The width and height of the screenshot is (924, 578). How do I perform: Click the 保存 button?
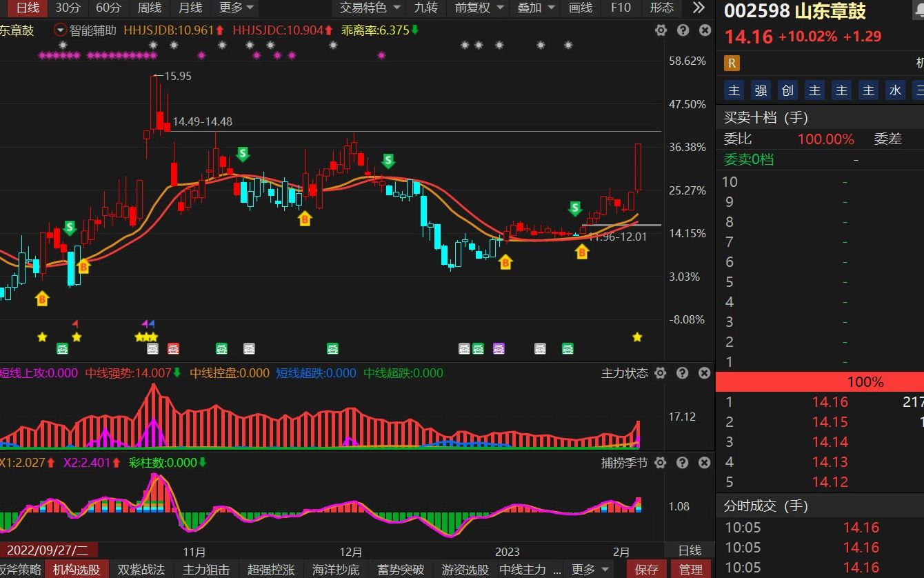click(x=647, y=570)
